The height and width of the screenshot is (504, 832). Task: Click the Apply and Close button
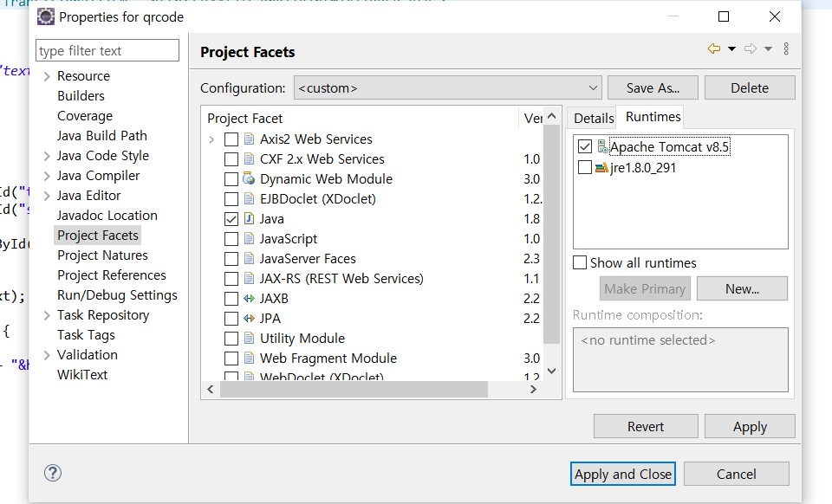[x=623, y=474]
